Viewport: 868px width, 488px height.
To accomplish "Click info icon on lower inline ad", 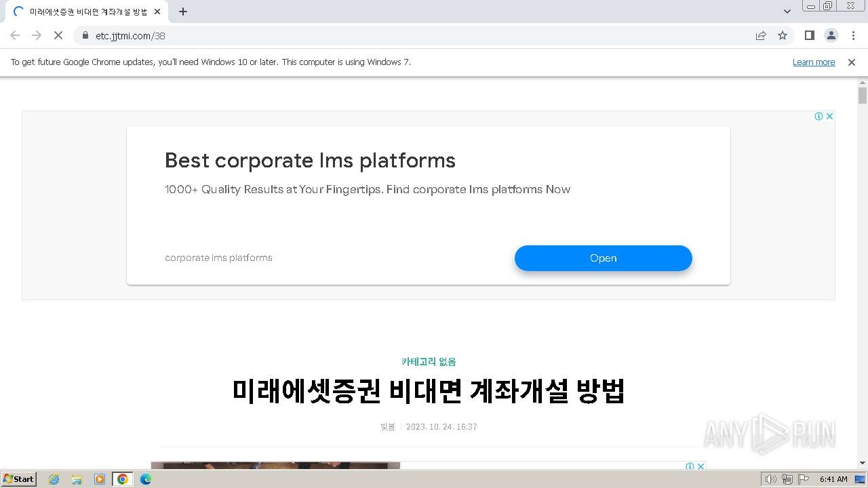I will pyautogui.click(x=690, y=466).
